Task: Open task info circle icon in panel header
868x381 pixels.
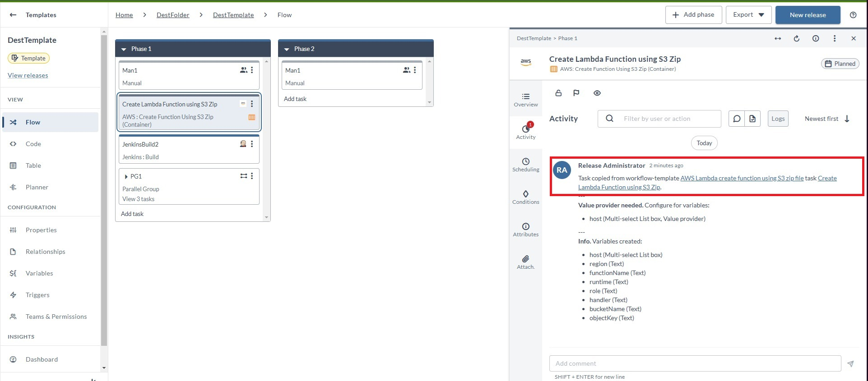Action: tap(816, 38)
